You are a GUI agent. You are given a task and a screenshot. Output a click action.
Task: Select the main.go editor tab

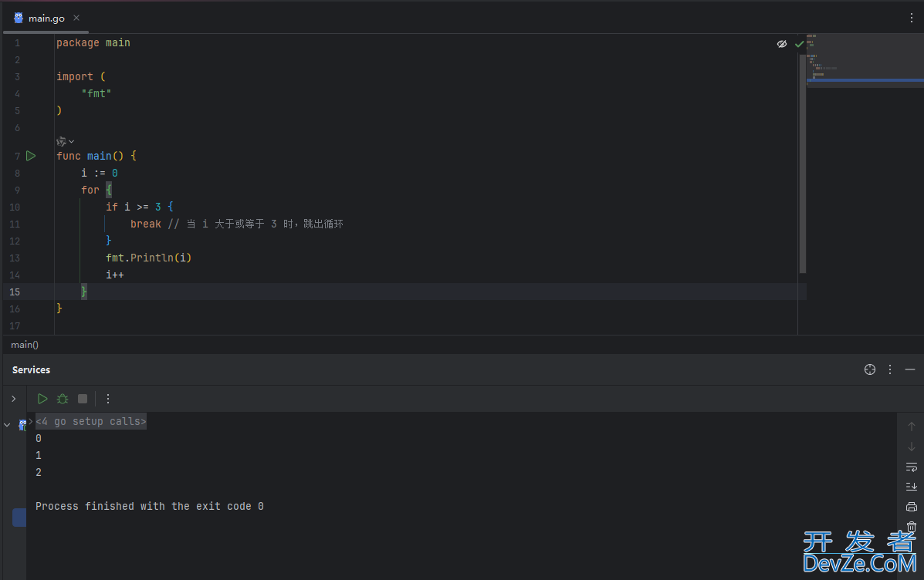[x=40, y=19]
